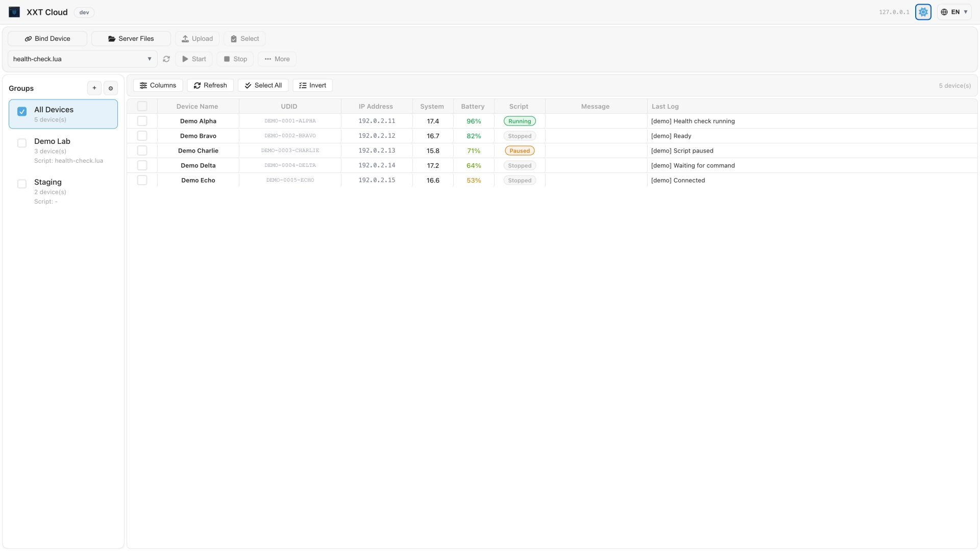Click UDID DEMO-0001-ALPHA
The height and width of the screenshot is (551, 980).
tap(290, 121)
